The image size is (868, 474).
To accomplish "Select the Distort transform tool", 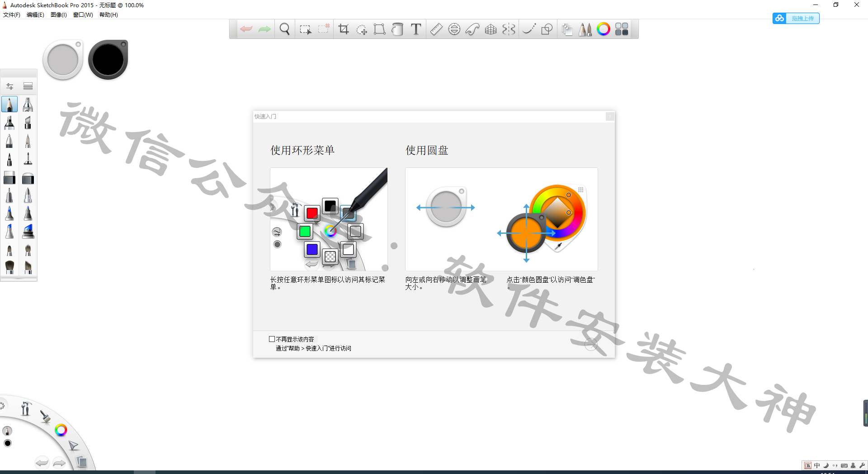I will point(380,29).
